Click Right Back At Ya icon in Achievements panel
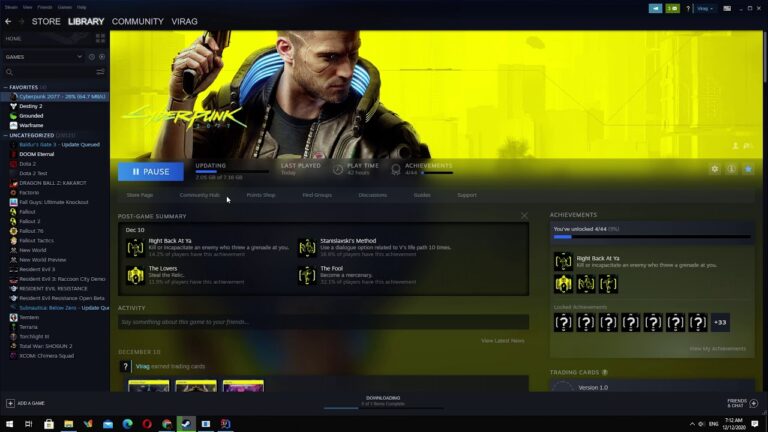The width and height of the screenshot is (768, 432). (x=563, y=262)
